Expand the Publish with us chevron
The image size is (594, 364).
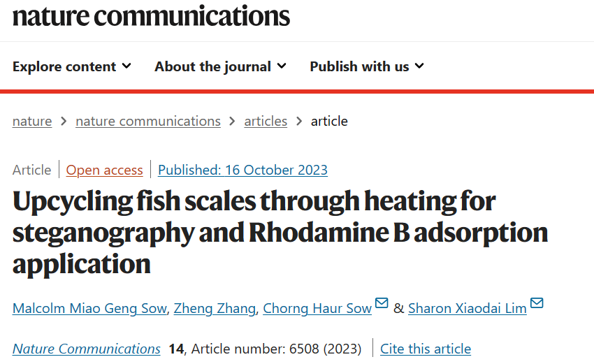[419, 66]
